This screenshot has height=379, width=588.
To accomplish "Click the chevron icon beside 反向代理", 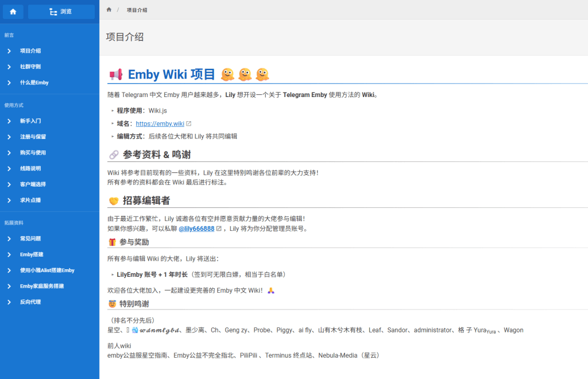I will click(x=9, y=302).
